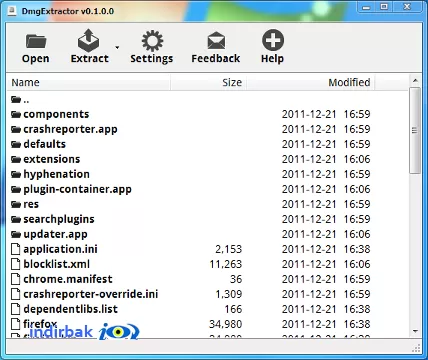Image resolution: width=428 pixels, height=360 pixels.
Task: Click size value 166
Action: tap(233, 309)
